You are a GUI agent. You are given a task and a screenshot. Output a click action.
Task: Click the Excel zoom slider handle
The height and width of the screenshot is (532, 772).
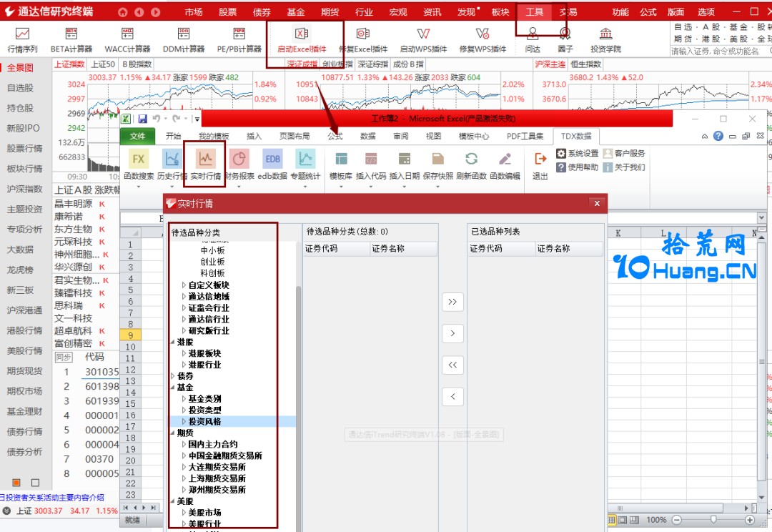713,520
